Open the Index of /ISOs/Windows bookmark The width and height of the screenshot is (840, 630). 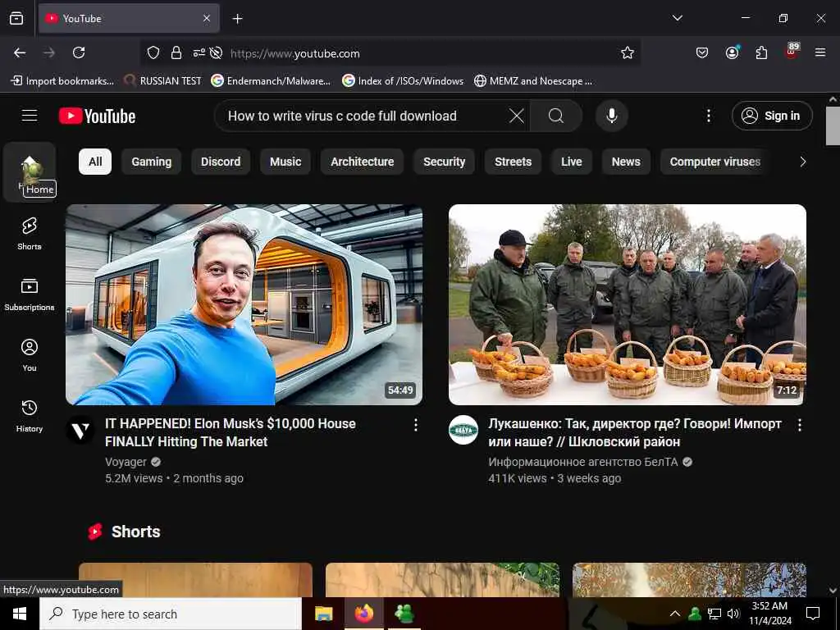(403, 81)
